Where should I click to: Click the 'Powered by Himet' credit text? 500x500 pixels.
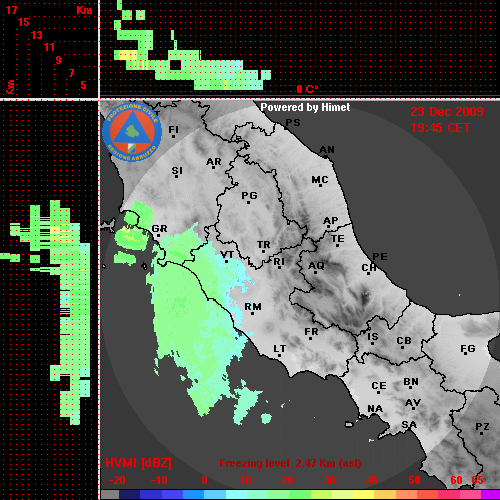click(305, 107)
